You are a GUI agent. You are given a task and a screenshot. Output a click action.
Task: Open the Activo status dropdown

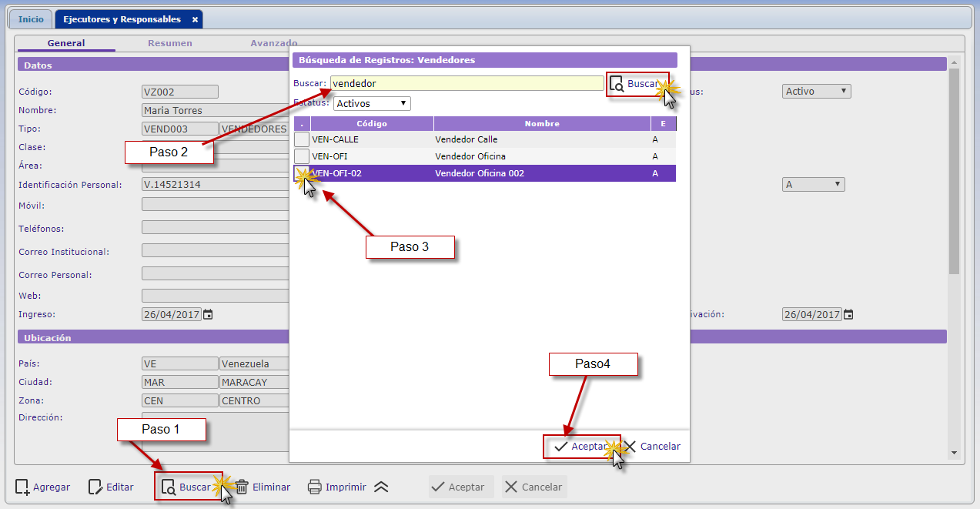point(817,91)
